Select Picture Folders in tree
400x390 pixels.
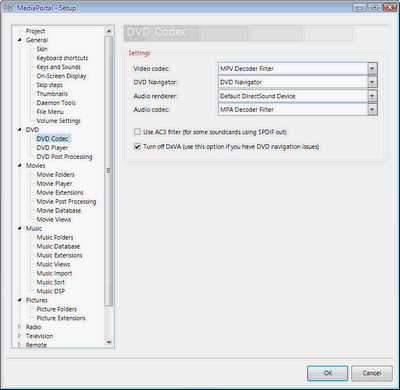(57, 309)
